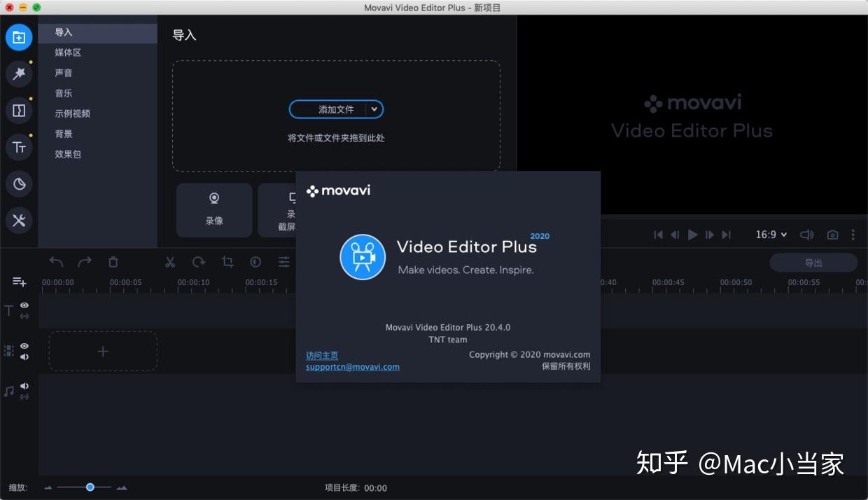
Task: Select the Titles tool in sidebar
Action: point(19,147)
